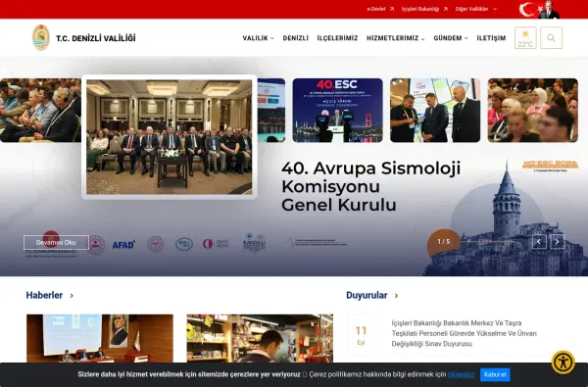Open the news card showing store shelves
This screenshot has width=588, height=387.
pyautogui.click(x=260, y=338)
